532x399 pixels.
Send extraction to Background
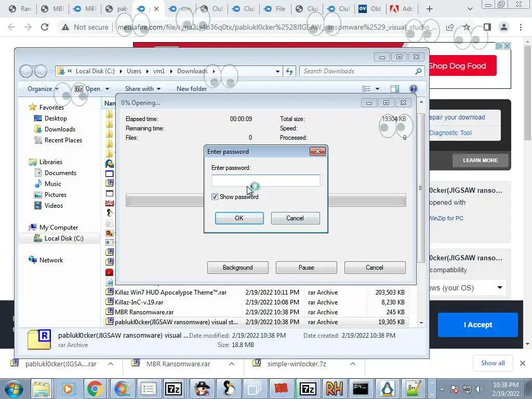[238, 268]
